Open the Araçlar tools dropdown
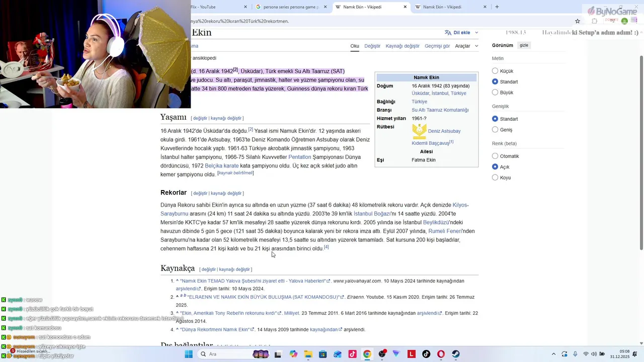The image size is (644, 362). coord(466,46)
